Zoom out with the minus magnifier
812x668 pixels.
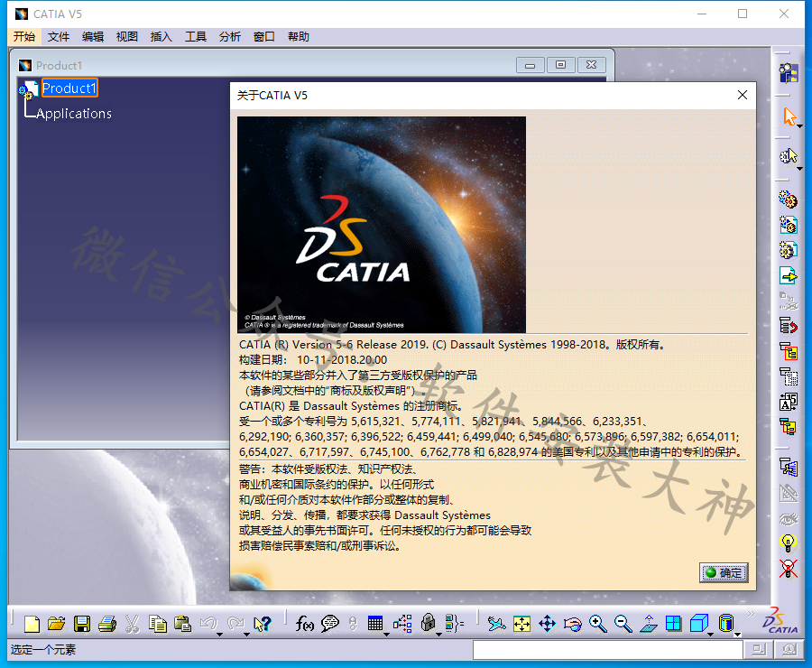(x=623, y=624)
